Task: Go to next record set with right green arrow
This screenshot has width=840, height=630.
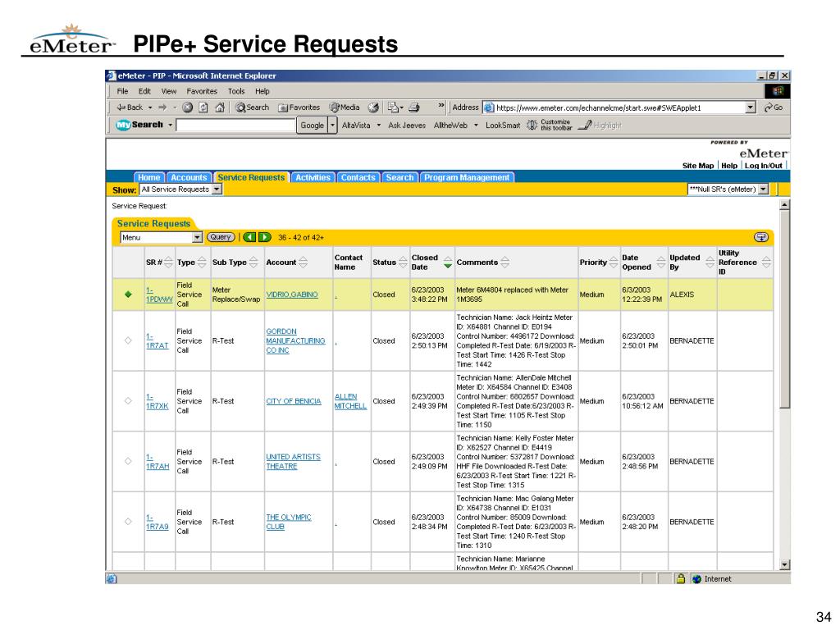Action: coord(265,237)
